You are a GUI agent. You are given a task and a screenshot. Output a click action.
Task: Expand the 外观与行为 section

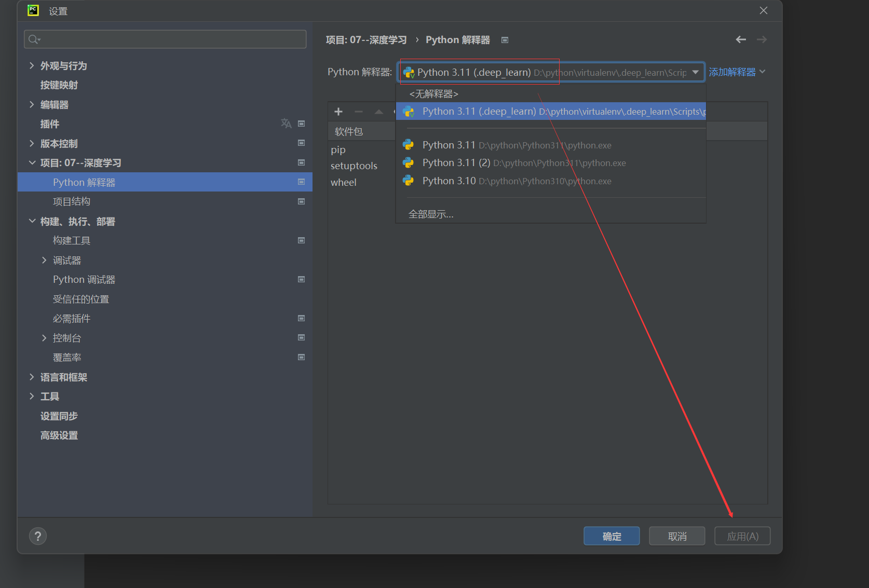(32, 65)
